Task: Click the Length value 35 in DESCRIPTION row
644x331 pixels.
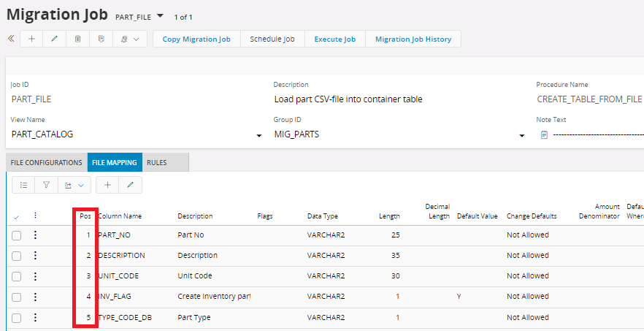Action: tap(396, 255)
